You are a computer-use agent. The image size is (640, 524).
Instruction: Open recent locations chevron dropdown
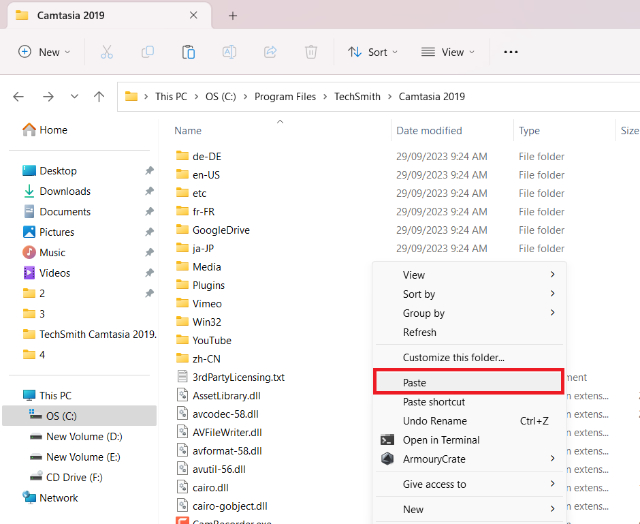(74, 97)
